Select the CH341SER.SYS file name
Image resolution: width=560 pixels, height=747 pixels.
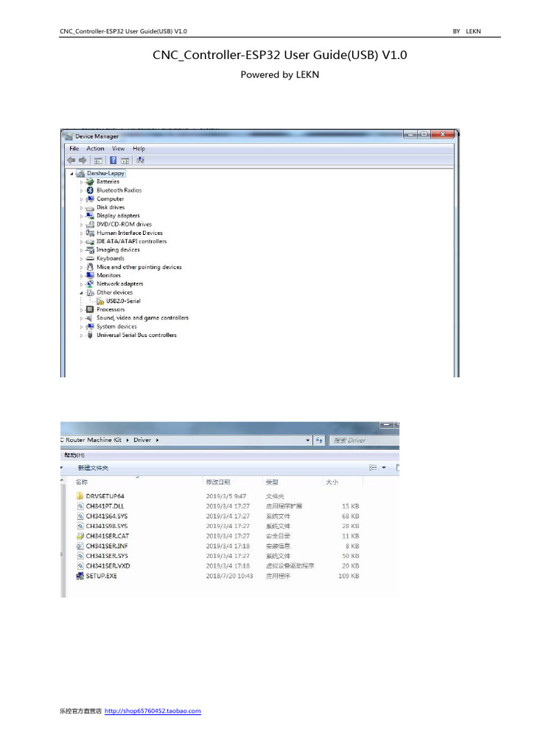coord(106,556)
